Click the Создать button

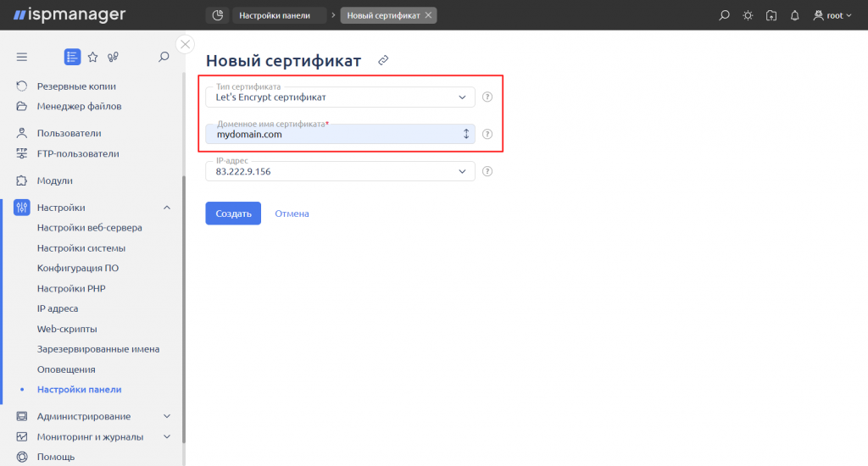coord(233,213)
